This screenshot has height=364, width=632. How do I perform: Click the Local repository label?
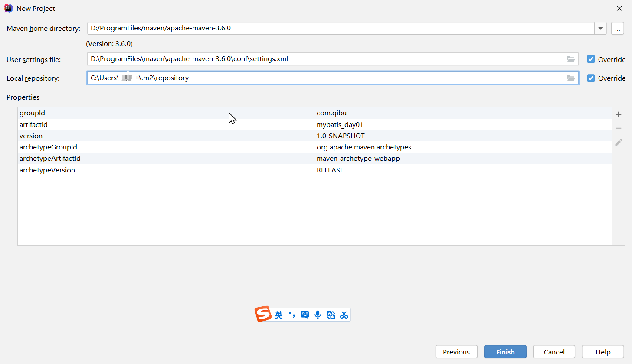point(33,78)
